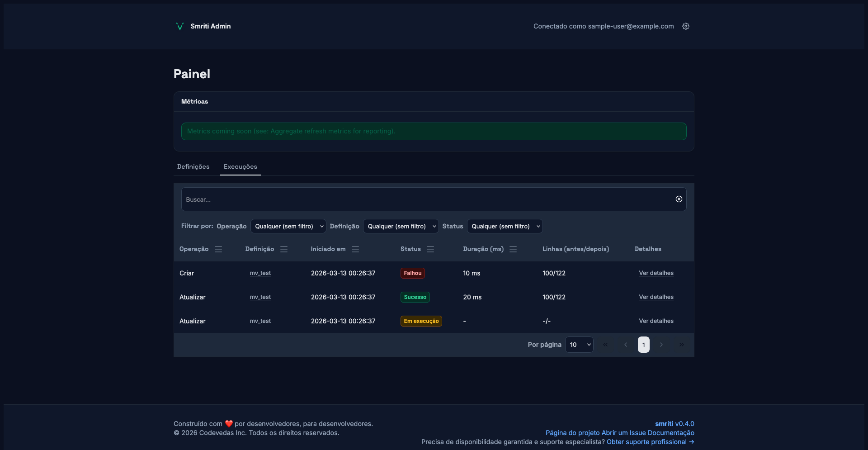Expand the Operação filter dropdown
Image resolution: width=868 pixels, height=450 pixels.
[x=288, y=226]
